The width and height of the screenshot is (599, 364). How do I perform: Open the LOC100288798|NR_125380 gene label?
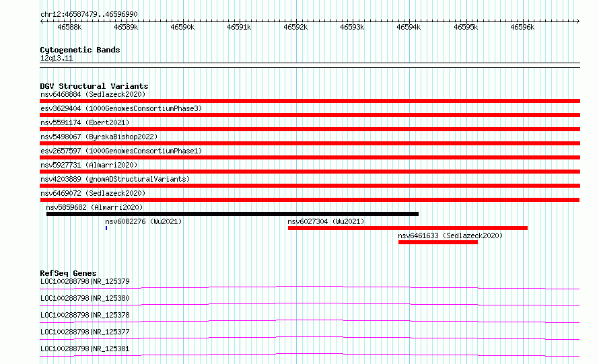tap(85, 298)
